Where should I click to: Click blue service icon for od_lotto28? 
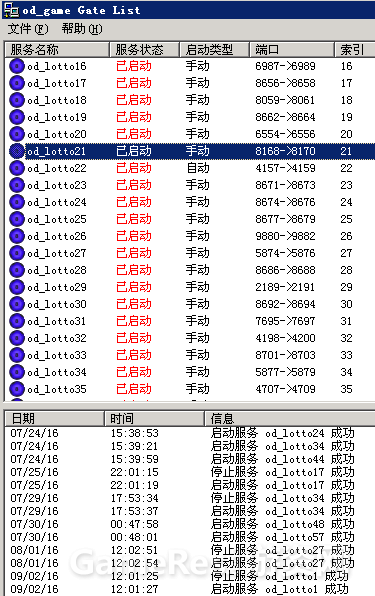(17, 270)
